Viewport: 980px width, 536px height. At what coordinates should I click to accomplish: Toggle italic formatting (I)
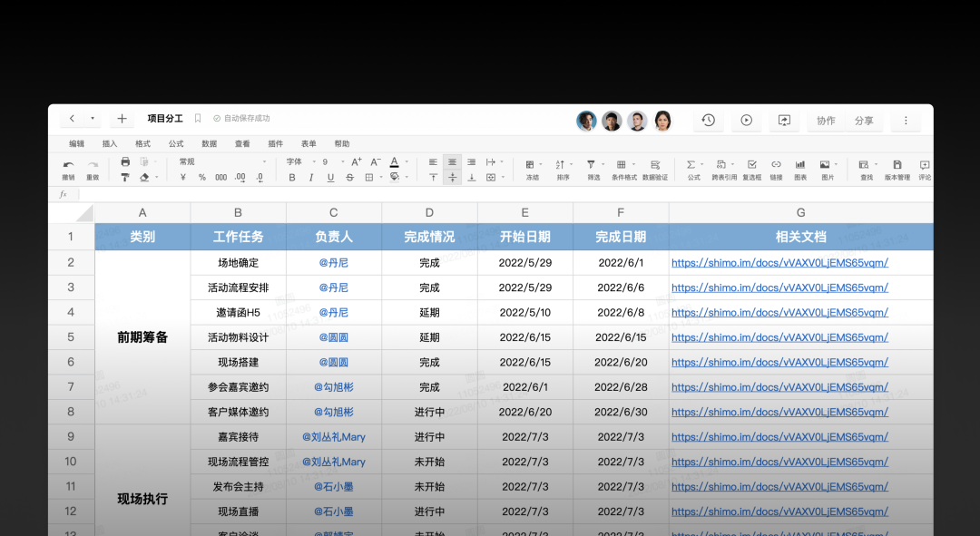click(x=311, y=178)
